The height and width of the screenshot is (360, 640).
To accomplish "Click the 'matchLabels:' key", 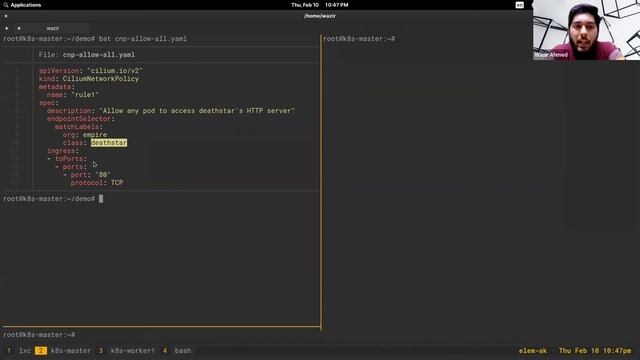I will tap(79, 127).
